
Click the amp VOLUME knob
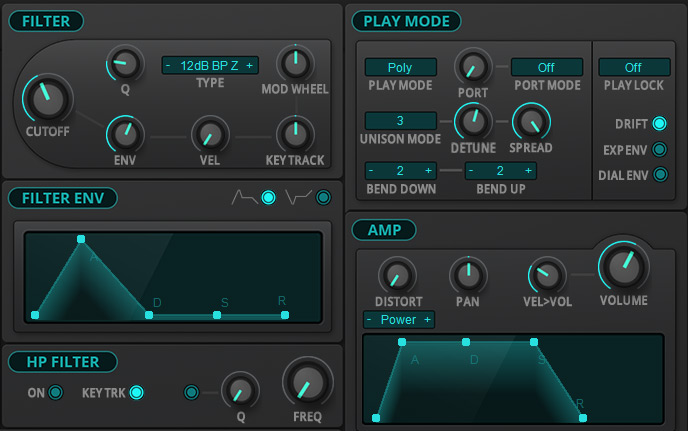point(624,265)
